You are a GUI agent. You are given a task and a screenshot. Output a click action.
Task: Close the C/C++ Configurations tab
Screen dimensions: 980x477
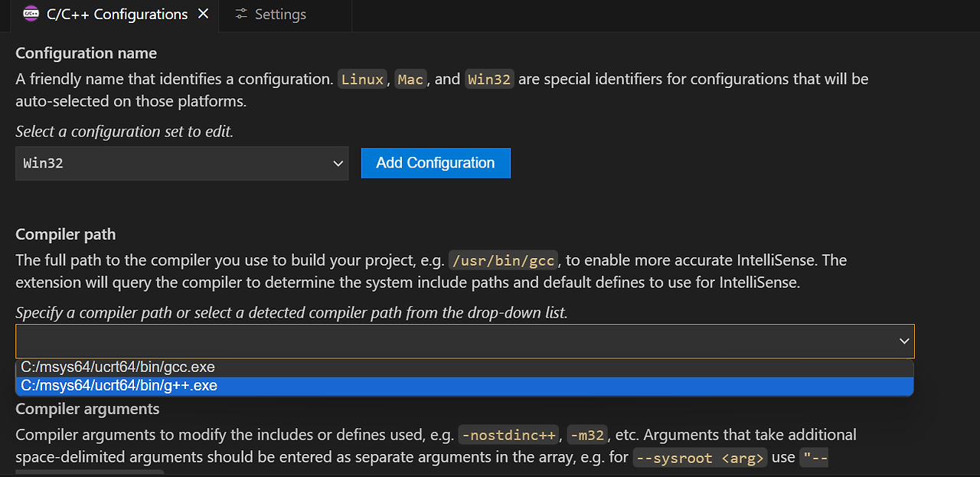(x=203, y=14)
